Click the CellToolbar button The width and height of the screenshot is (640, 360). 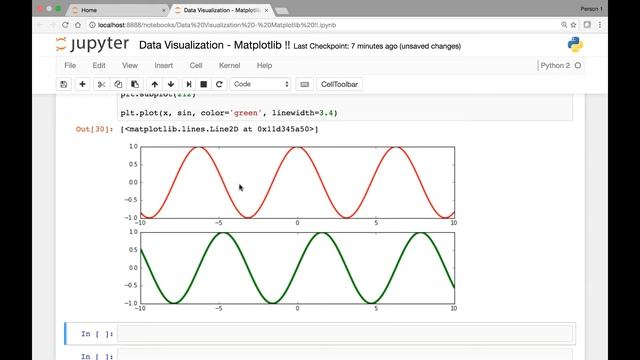[339, 84]
